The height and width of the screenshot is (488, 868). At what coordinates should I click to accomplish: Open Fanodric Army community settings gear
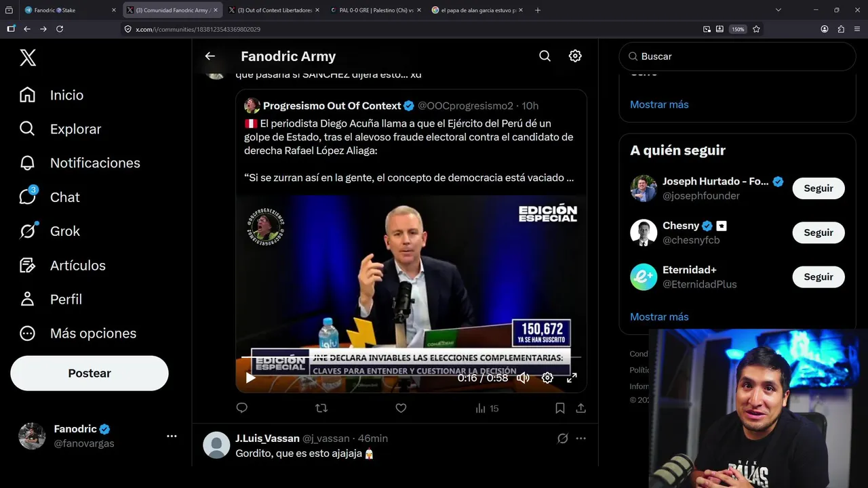(575, 56)
